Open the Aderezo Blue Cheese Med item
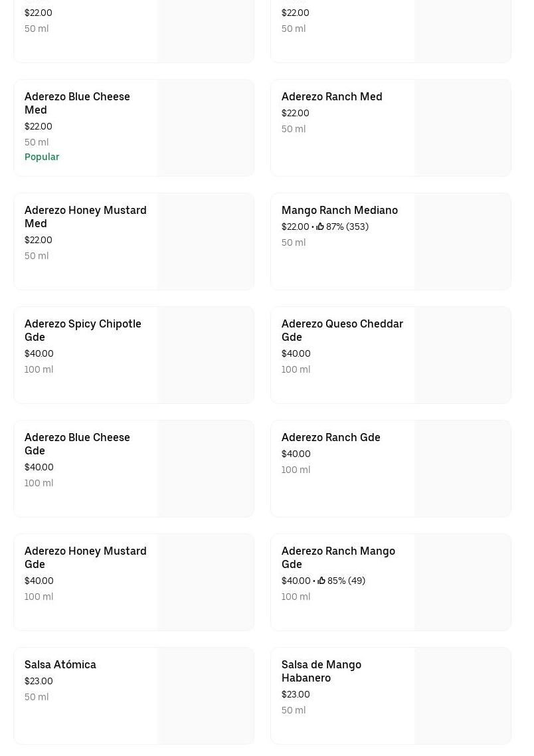This screenshot has width=534, height=756. coord(77,103)
